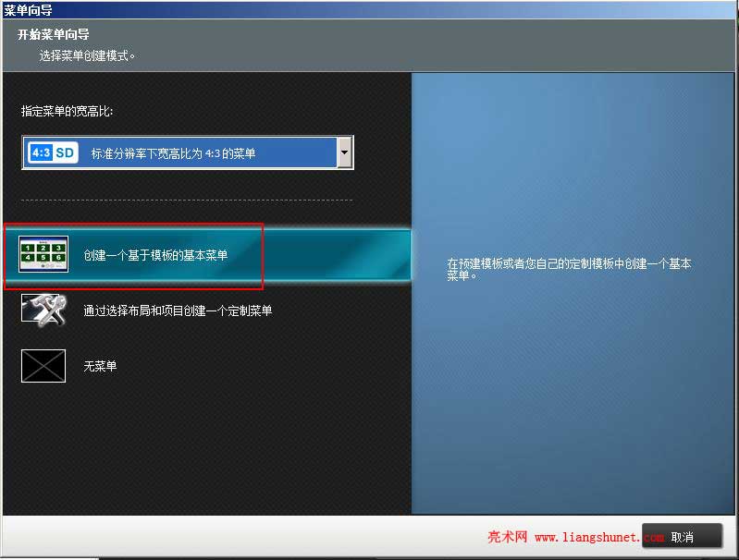
Task: Select the 标准分辨率下宽高比为 4:3 的菜单 combo box
Action: 188,152
